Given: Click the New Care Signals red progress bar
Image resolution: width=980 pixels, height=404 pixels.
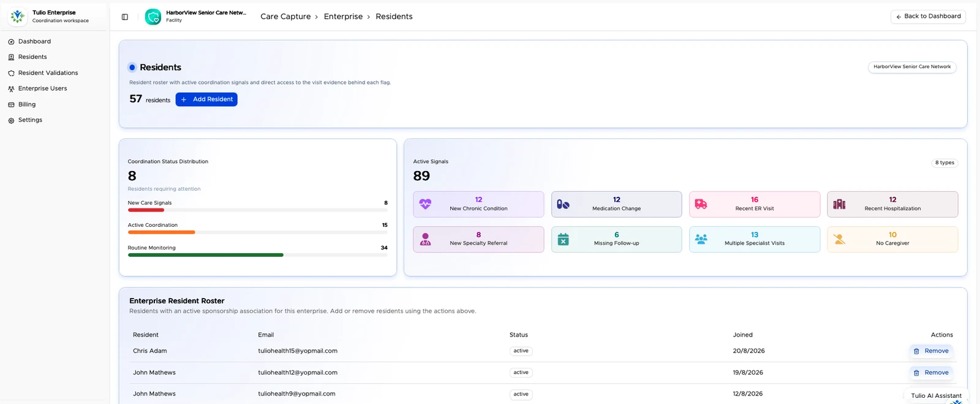Looking at the screenshot, I should pyautogui.click(x=146, y=210).
